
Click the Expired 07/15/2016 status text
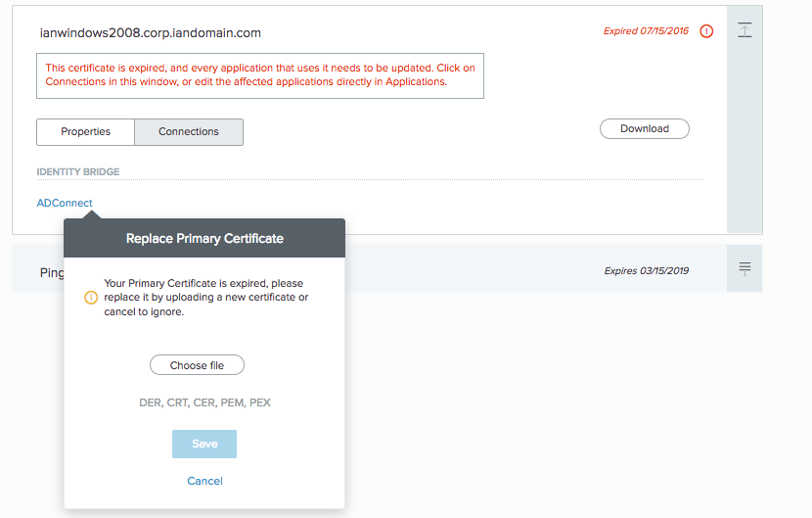(x=646, y=31)
